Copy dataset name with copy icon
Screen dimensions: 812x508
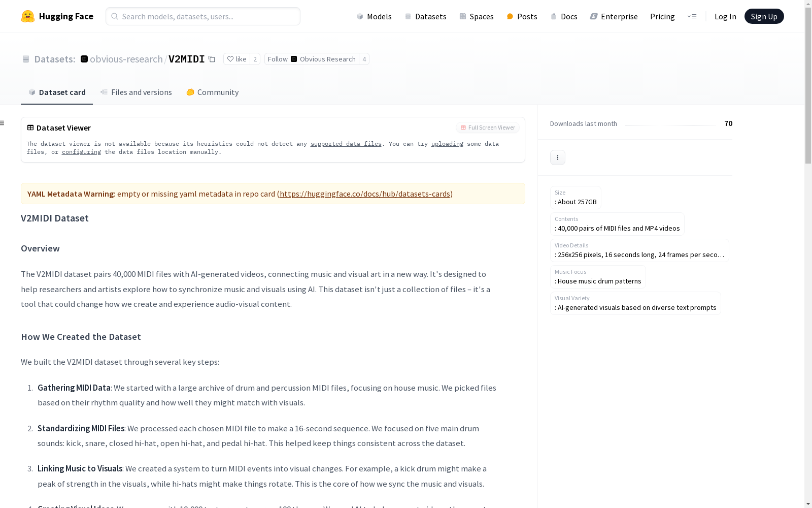tap(212, 59)
